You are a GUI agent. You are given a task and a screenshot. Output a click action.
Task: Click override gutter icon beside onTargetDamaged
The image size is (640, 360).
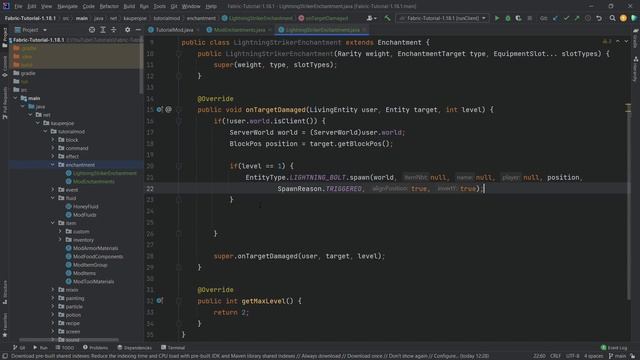[x=159, y=109]
